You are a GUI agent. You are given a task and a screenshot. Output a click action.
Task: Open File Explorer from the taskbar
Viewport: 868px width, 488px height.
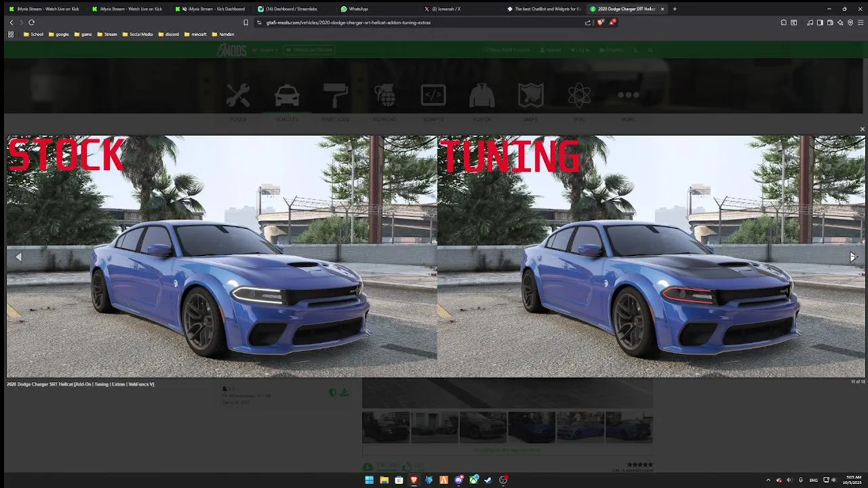point(384,480)
